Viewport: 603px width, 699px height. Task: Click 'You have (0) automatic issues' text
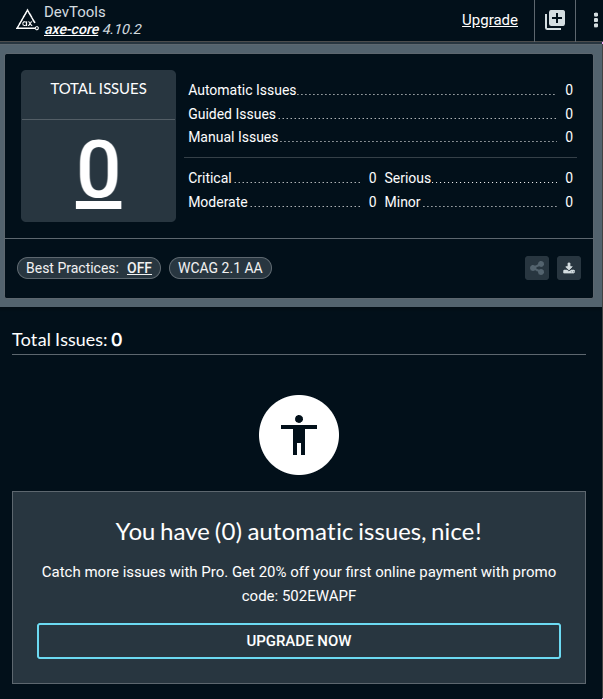(x=299, y=532)
